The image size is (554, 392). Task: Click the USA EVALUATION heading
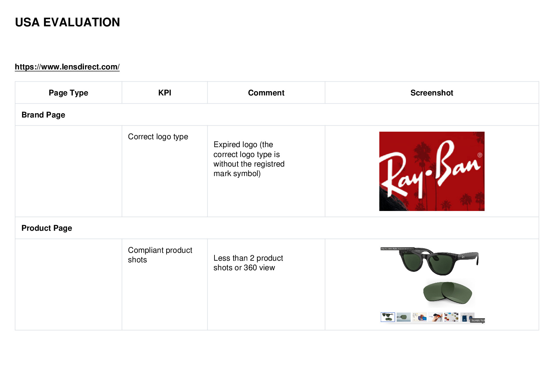(x=67, y=22)
